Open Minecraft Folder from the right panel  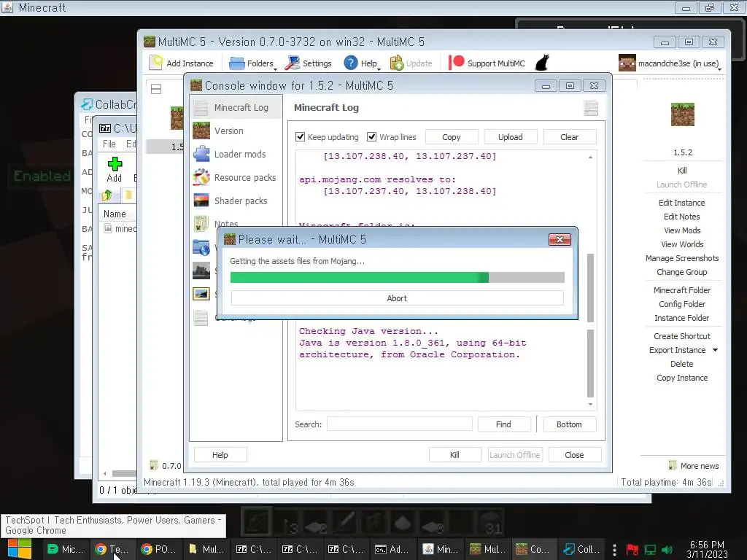682,290
